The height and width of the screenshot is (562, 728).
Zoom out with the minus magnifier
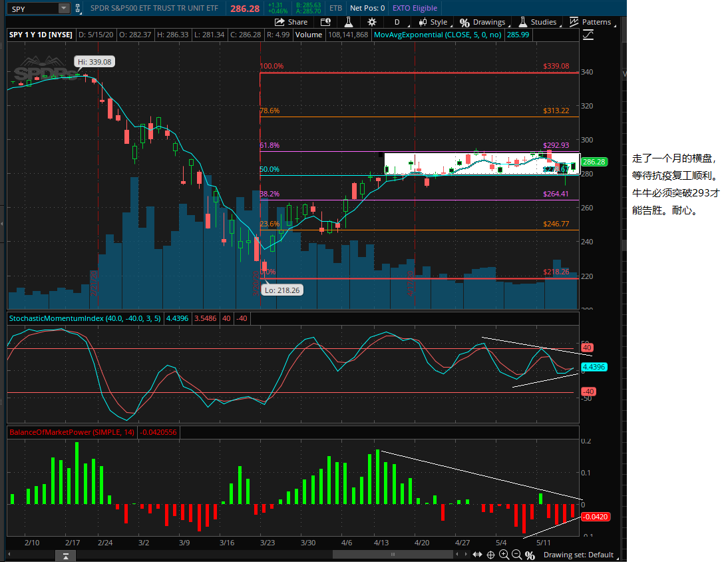tap(516, 555)
